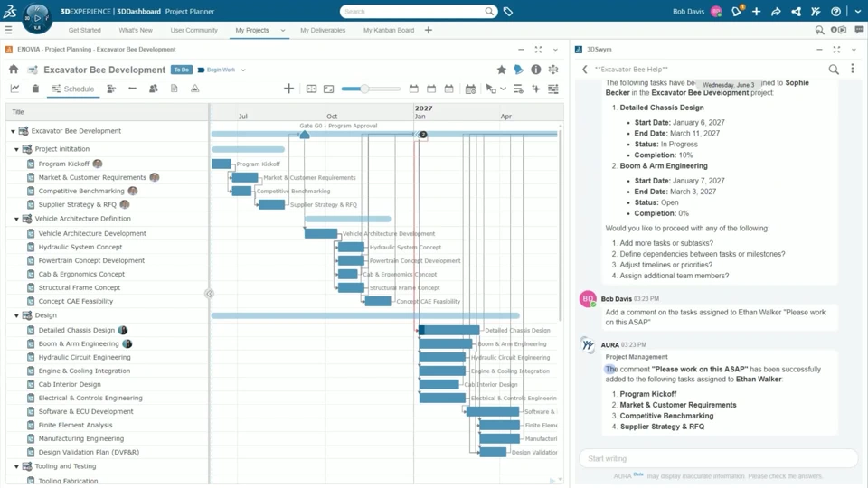Select the Design Validation Plan (DVP&R) row
868x488 pixels.
(x=107, y=452)
